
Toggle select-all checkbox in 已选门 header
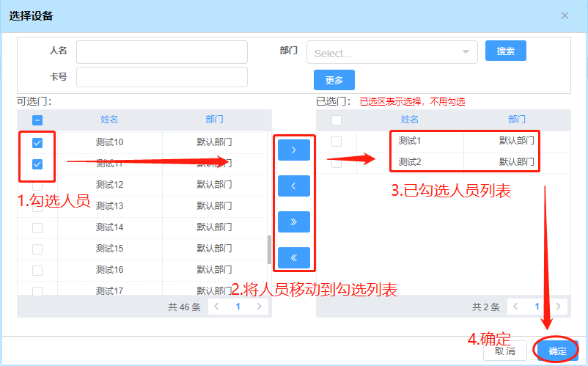pyautogui.click(x=337, y=120)
